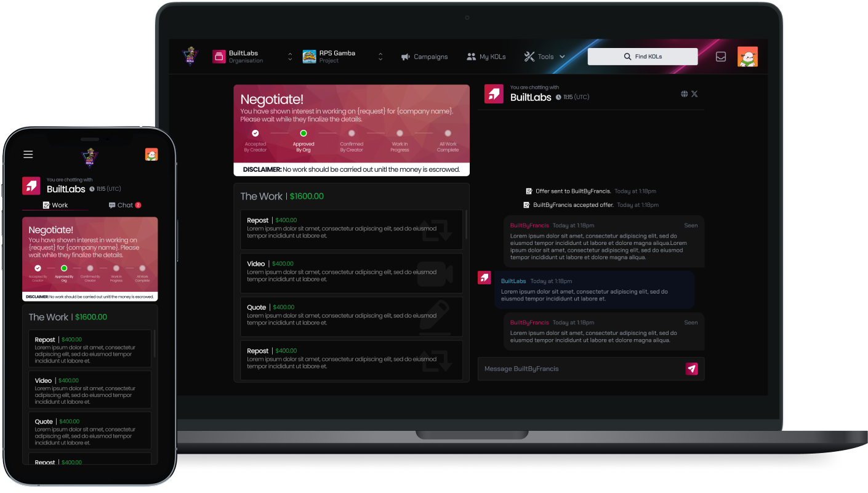Click the work list scrollbar on phone
The height and width of the screenshot is (493, 868).
(x=154, y=343)
